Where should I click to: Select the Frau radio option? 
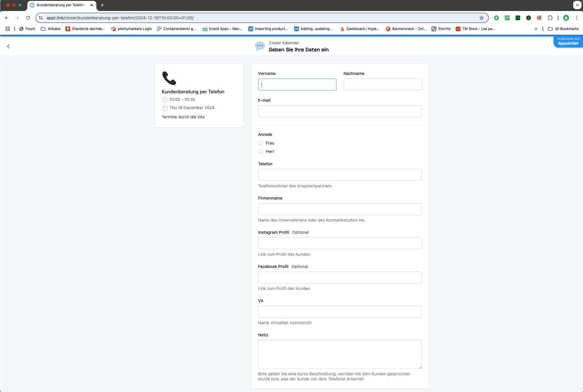click(261, 143)
